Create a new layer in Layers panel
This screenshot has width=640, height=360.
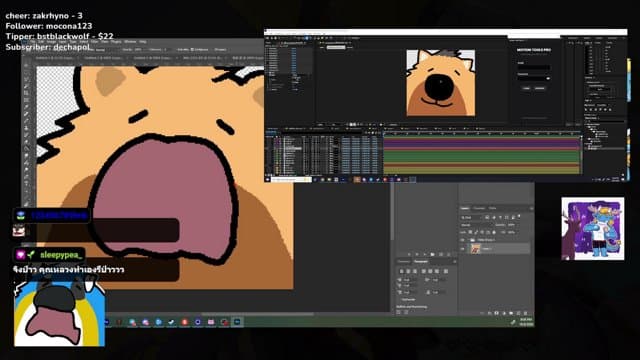tap(518, 313)
